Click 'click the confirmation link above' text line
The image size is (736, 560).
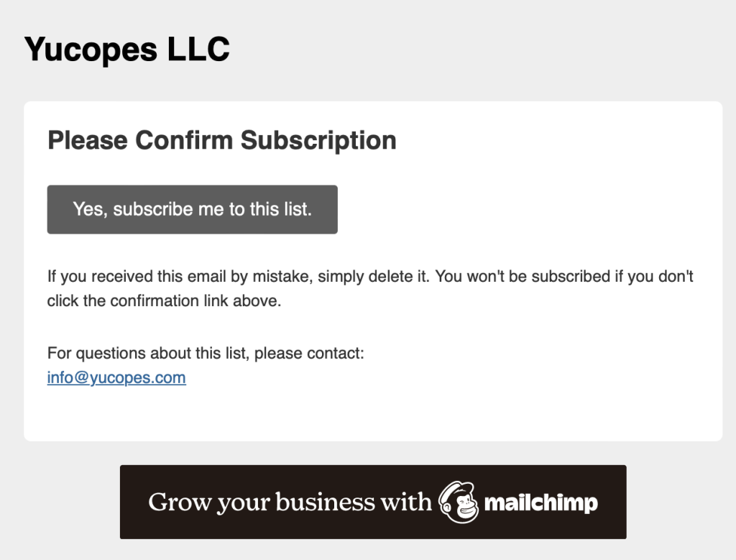164,301
